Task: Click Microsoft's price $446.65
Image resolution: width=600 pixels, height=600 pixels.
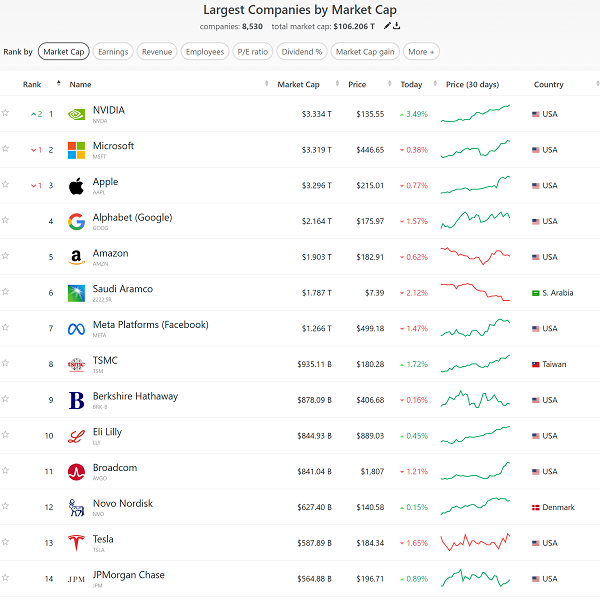Action: (370, 150)
